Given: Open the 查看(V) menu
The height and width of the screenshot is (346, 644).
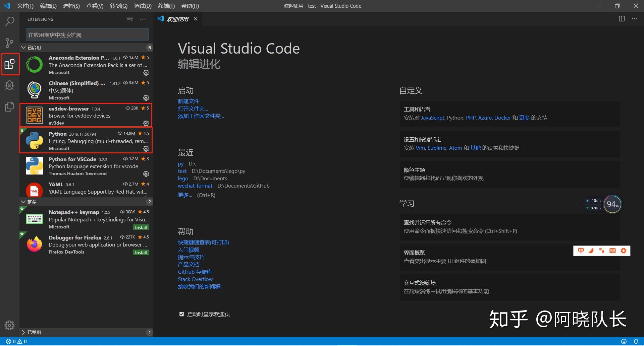Looking at the screenshot, I should tap(94, 6).
